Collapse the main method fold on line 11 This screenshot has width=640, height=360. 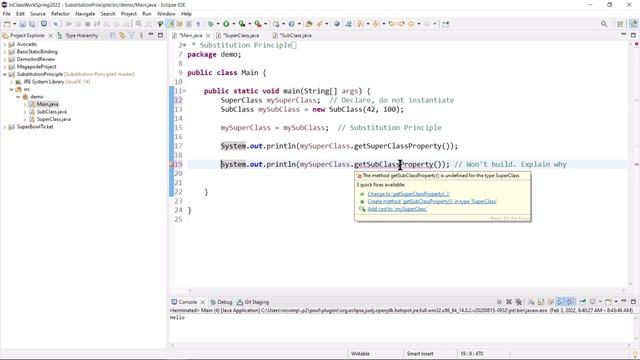(x=184, y=91)
